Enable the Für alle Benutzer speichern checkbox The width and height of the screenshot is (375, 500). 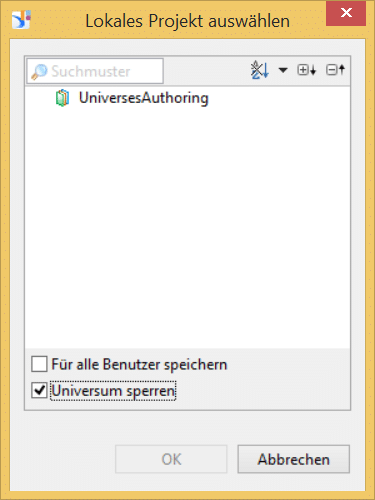click(39, 364)
